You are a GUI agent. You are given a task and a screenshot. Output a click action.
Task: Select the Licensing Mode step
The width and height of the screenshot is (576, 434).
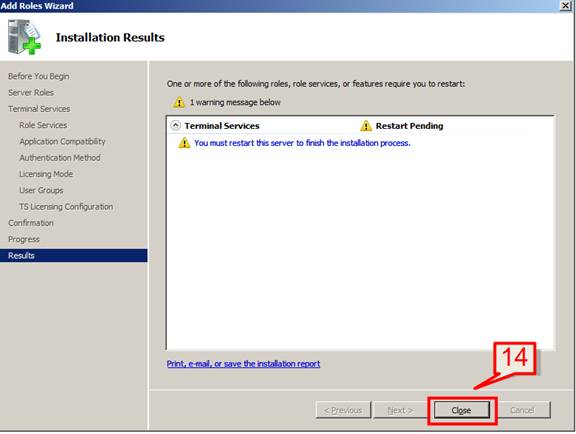pos(46,174)
